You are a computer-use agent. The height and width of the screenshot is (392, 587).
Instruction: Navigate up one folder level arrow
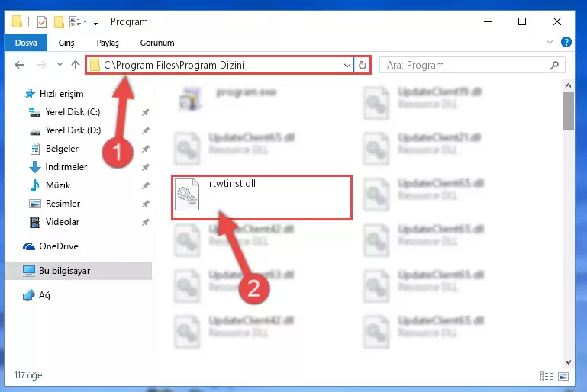76,65
